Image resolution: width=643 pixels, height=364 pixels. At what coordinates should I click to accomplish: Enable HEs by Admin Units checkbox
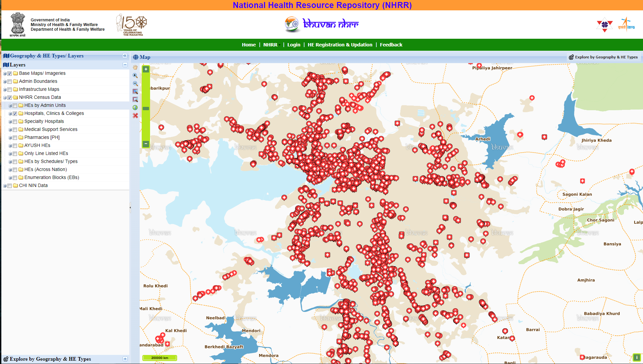tap(15, 106)
